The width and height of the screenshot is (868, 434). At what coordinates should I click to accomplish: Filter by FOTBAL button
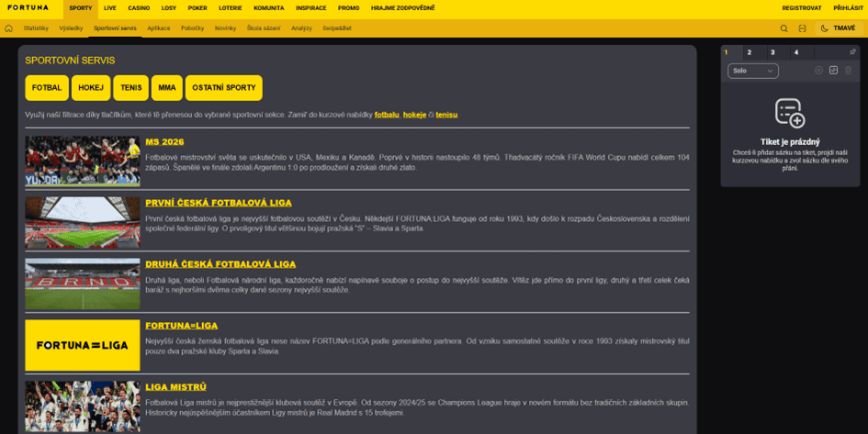[47, 88]
